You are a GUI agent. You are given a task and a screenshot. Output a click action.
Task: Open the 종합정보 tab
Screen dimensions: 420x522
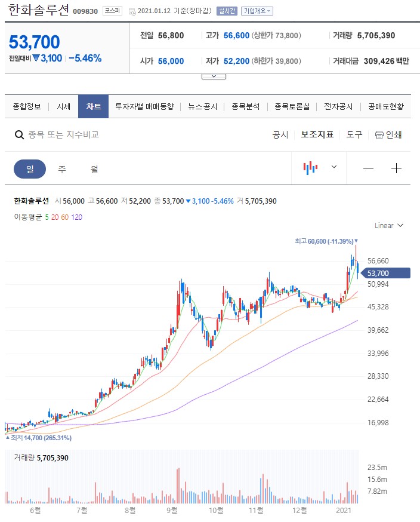click(27, 106)
